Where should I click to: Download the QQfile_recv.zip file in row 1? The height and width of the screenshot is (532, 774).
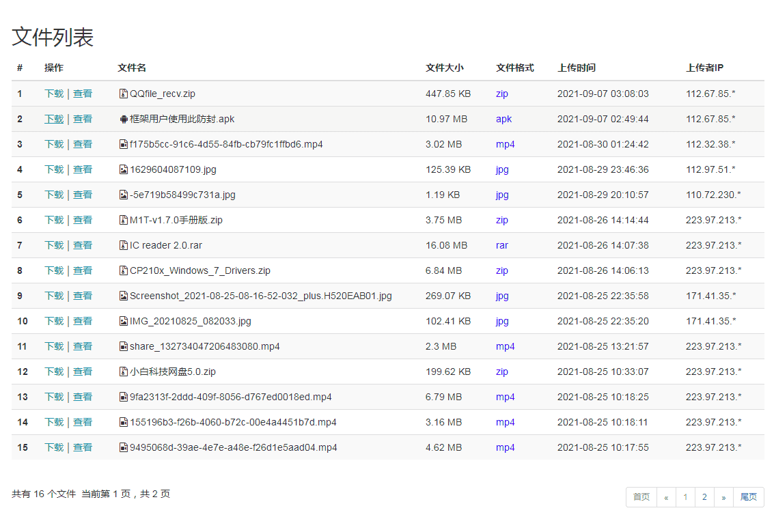click(x=54, y=94)
